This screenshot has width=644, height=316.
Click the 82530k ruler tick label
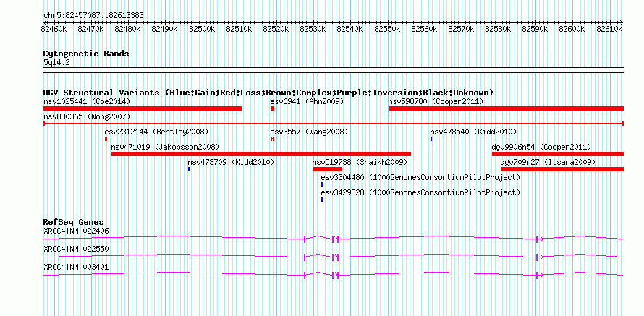tap(313, 29)
